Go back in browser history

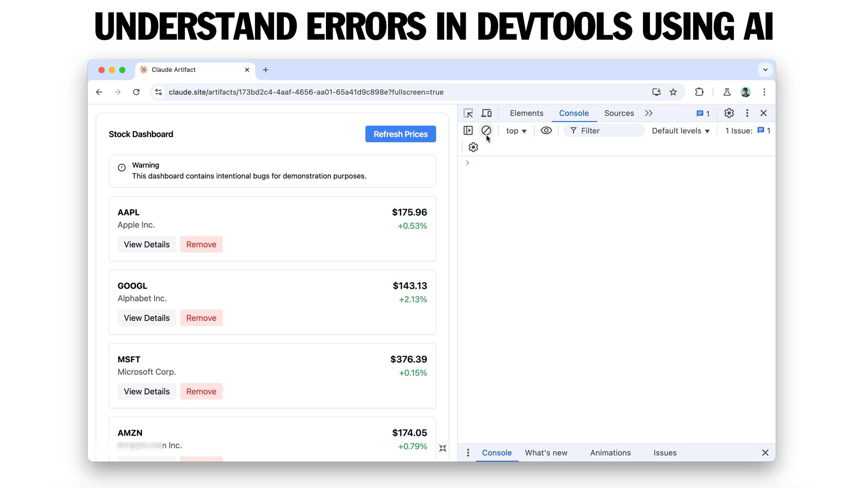[x=99, y=92]
